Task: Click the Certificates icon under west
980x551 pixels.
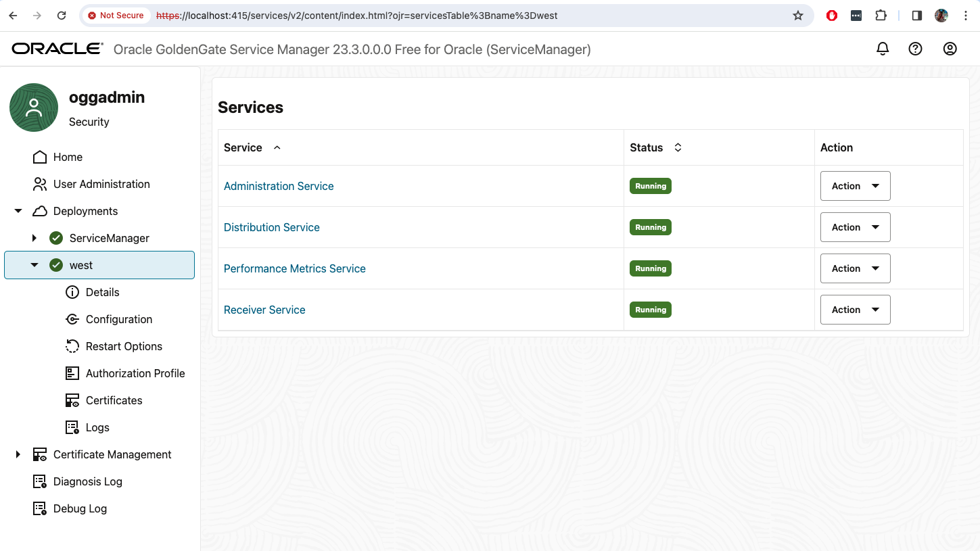Action: 72,400
